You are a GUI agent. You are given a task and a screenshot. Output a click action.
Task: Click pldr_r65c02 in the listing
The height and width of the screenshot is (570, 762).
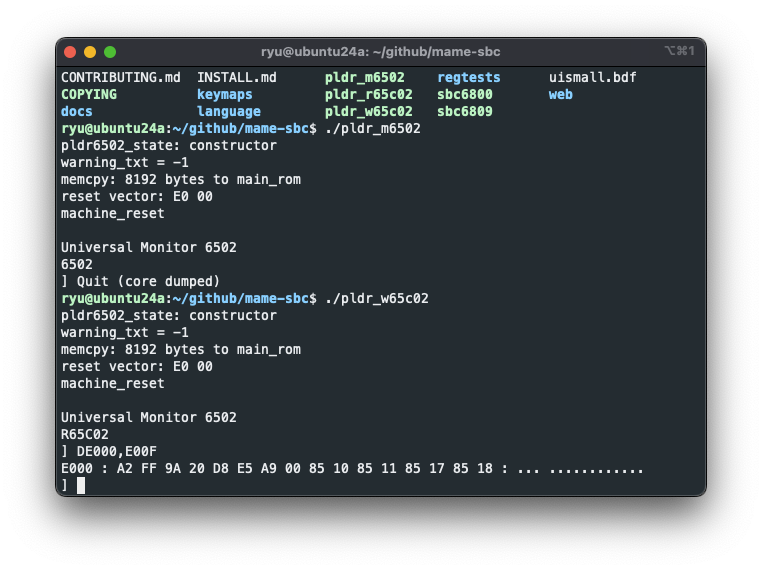pyautogui.click(x=368, y=94)
